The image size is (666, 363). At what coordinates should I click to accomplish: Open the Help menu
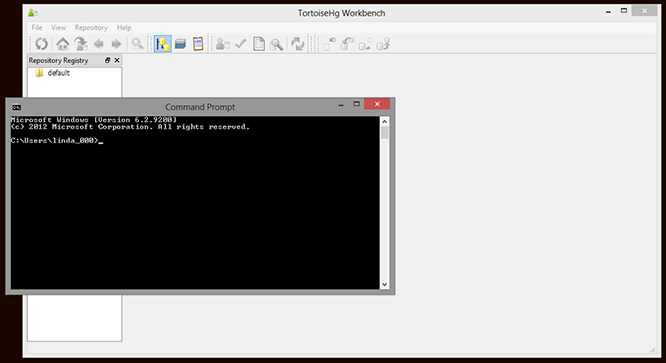tap(124, 28)
